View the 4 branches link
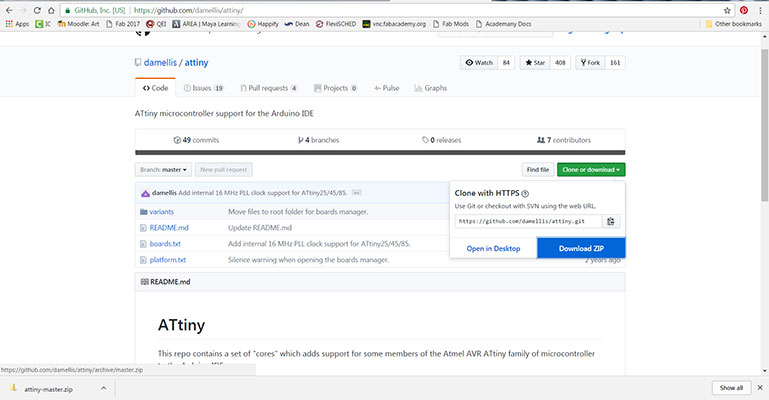 tap(318, 140)
